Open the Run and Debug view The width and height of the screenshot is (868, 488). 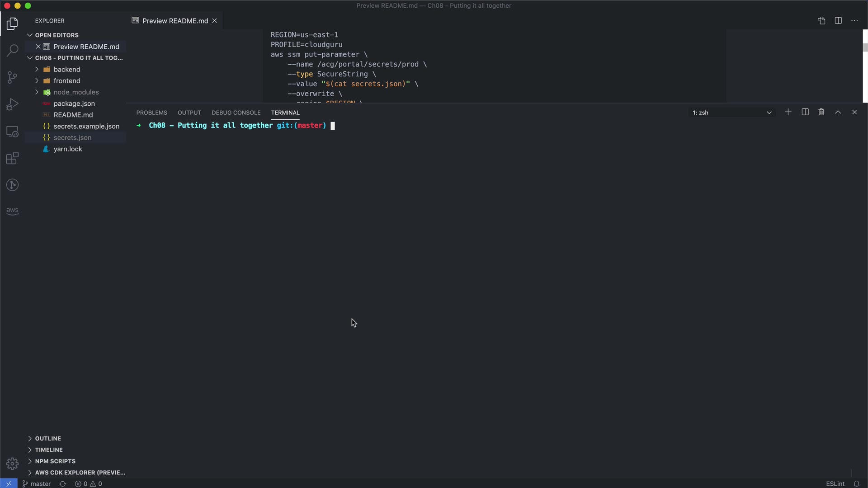[x=12, y=104]
